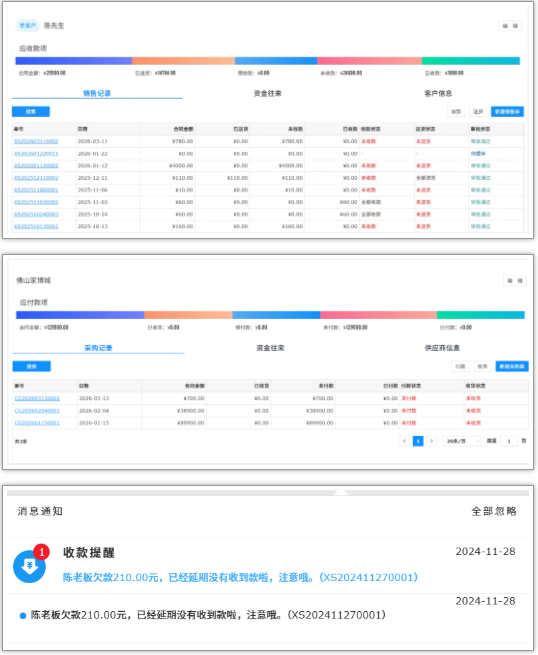
Task: Open purchase order dated 2026-01-15
Action: pos(37,423)
